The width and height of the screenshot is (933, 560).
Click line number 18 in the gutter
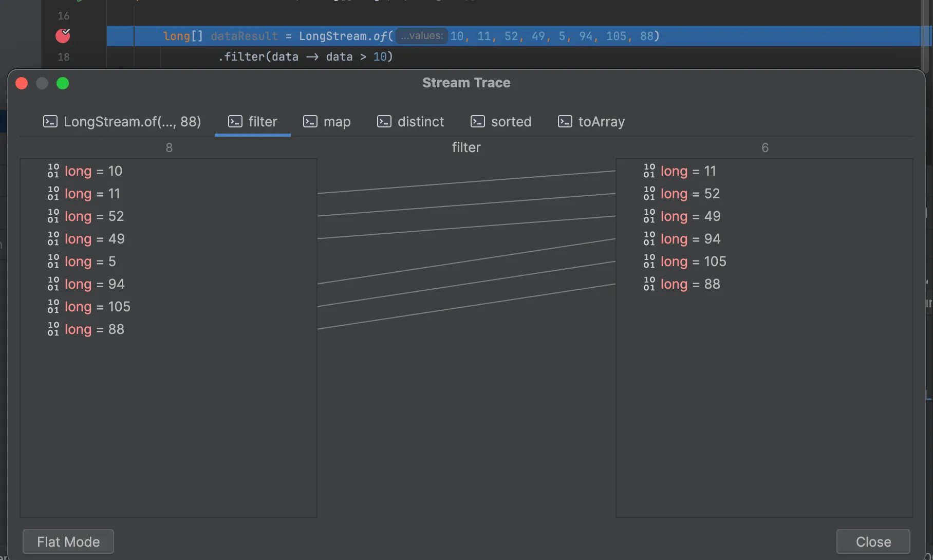coord(63,57)
